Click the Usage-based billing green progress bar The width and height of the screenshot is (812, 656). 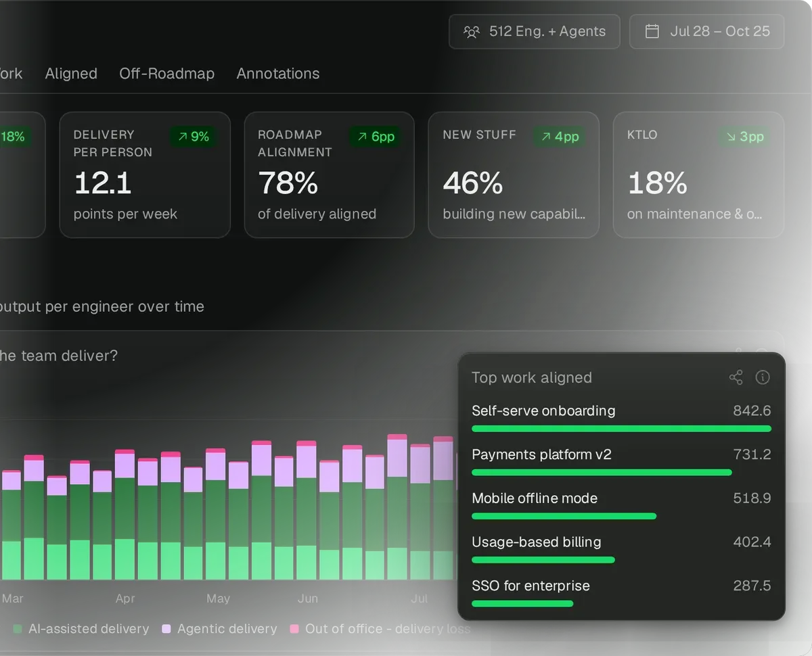pos(543,560)
